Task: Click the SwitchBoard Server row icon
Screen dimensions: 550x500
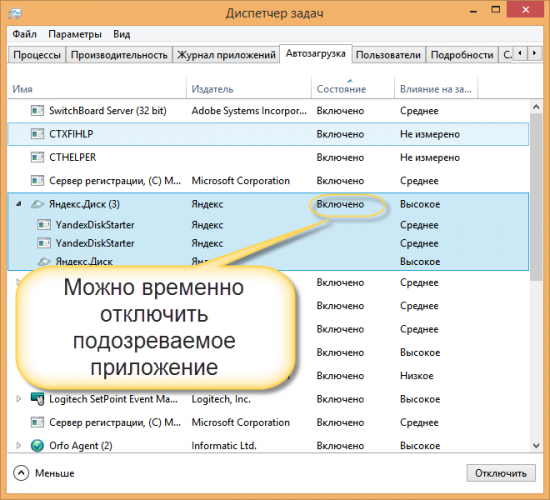Action: pos(38,111)
